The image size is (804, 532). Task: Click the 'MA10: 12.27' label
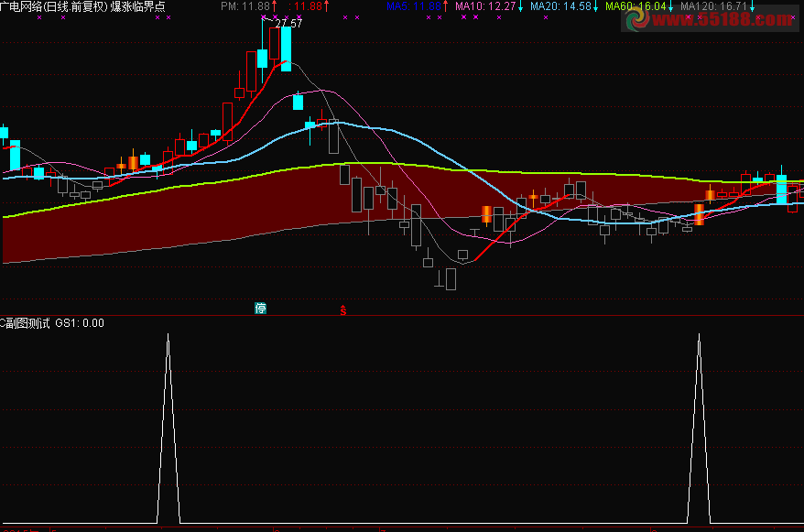pyautogui.click(x=485, y=6)
